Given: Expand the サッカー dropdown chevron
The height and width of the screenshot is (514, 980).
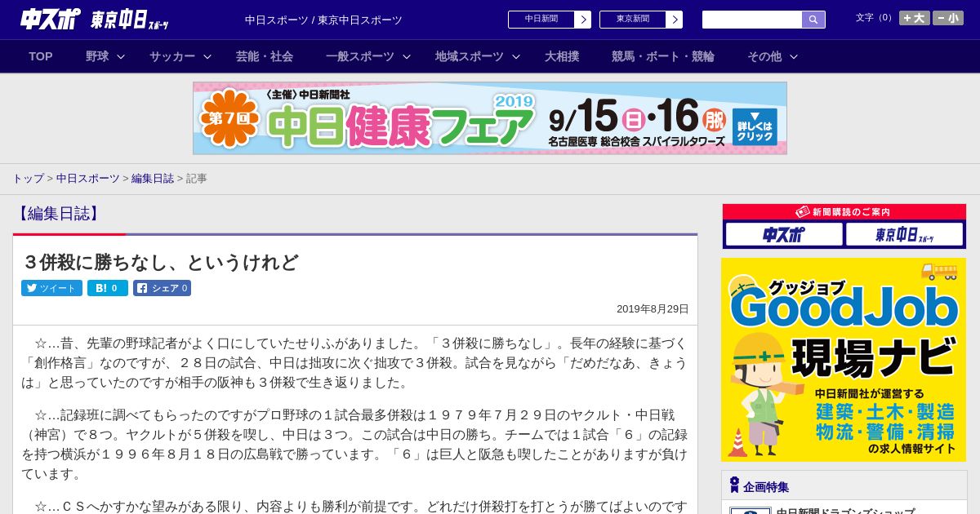Looking at the screenshot, I should pyautogui.click(x=207, y=56).
